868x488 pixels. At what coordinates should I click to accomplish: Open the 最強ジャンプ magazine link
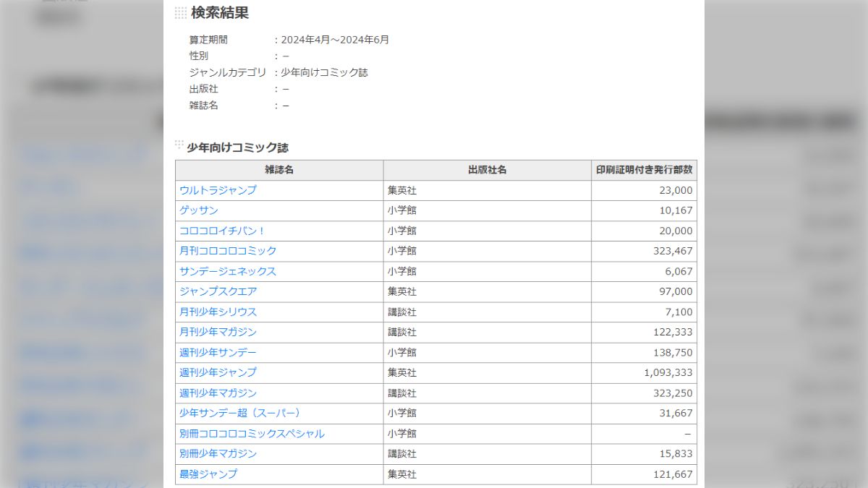pyautogui.click(x=208, y=474)
